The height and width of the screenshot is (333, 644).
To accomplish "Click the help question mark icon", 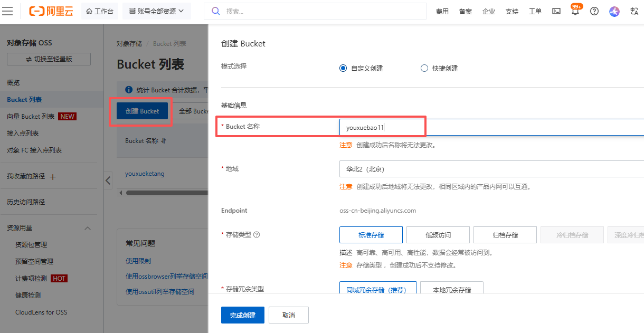I will click(x=594, y=11).
